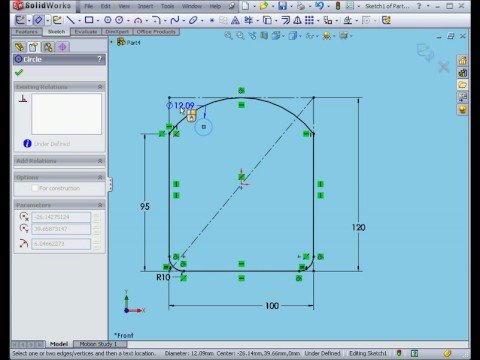This screenshot has width=480, height=360.
Task: Open the Tools menu
Action: pos(167,6)
